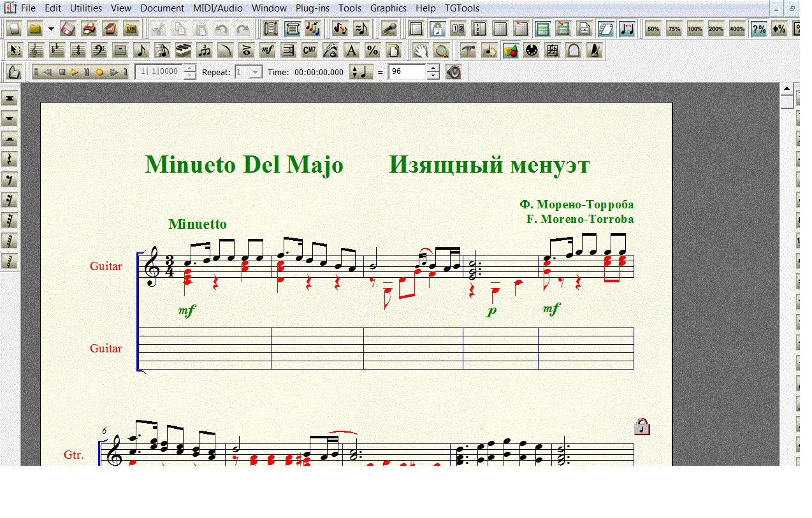Select the Bass clef Staff tool
Viewport: 812px width, 518px height.
point(99,50)
